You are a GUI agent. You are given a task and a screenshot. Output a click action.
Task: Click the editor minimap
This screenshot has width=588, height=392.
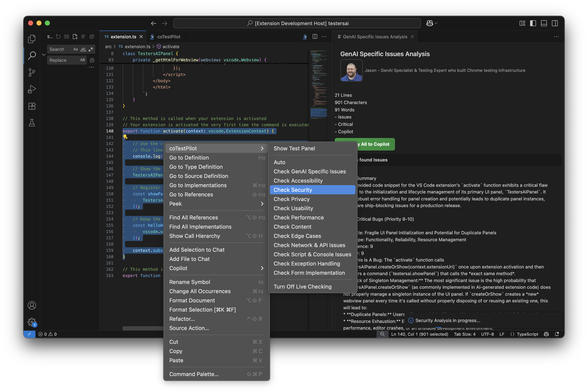(318, 85)
